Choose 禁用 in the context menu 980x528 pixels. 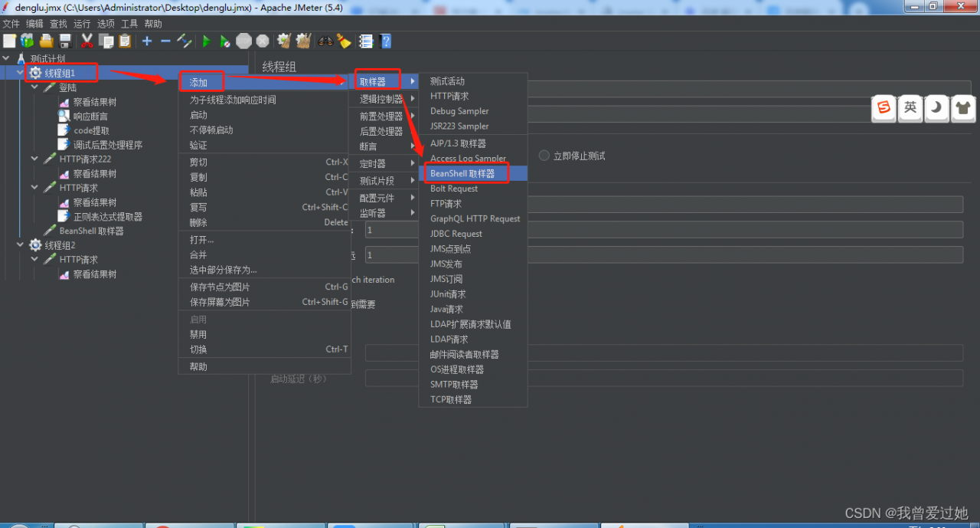(x=264, y=334)
